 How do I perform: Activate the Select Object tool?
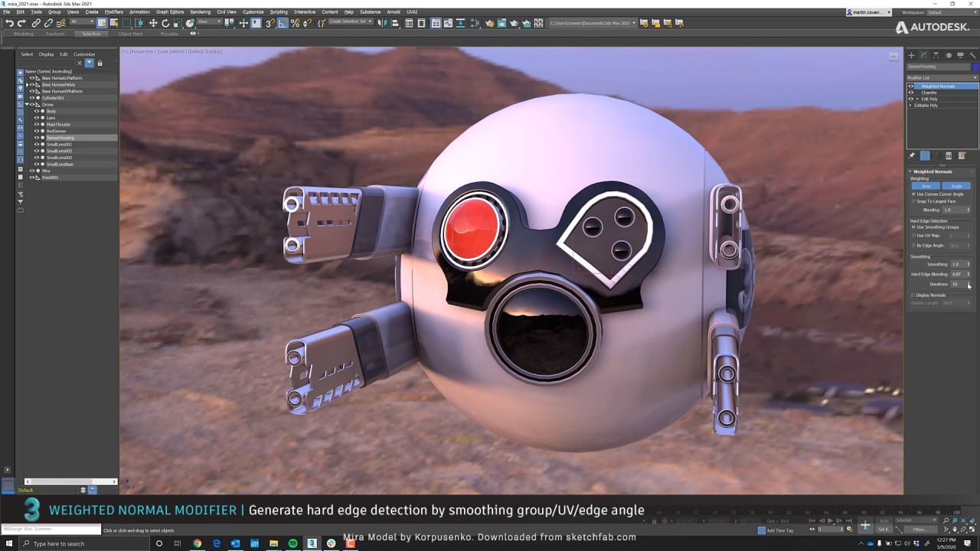[x=102, y=23]
